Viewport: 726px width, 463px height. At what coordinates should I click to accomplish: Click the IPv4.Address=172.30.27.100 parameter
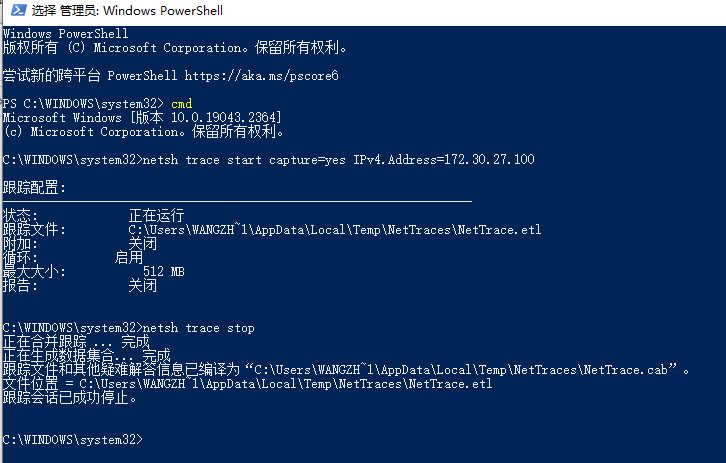(444, 160)
